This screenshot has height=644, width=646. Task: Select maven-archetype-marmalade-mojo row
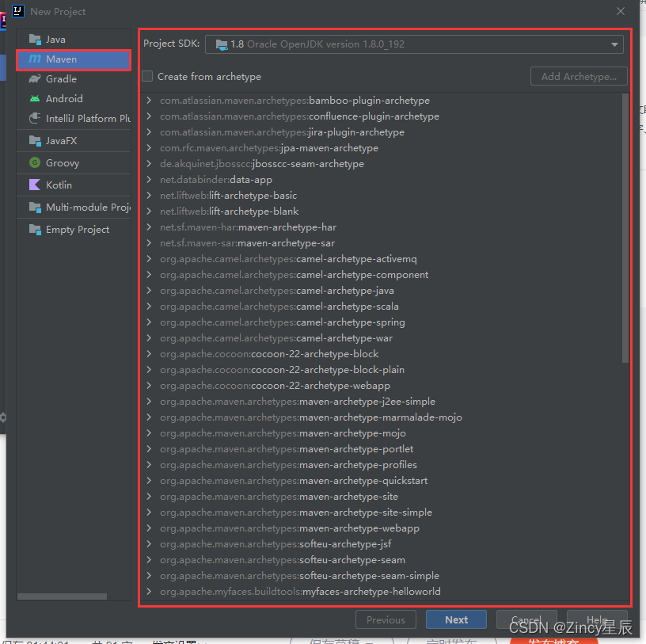[382, 417]
